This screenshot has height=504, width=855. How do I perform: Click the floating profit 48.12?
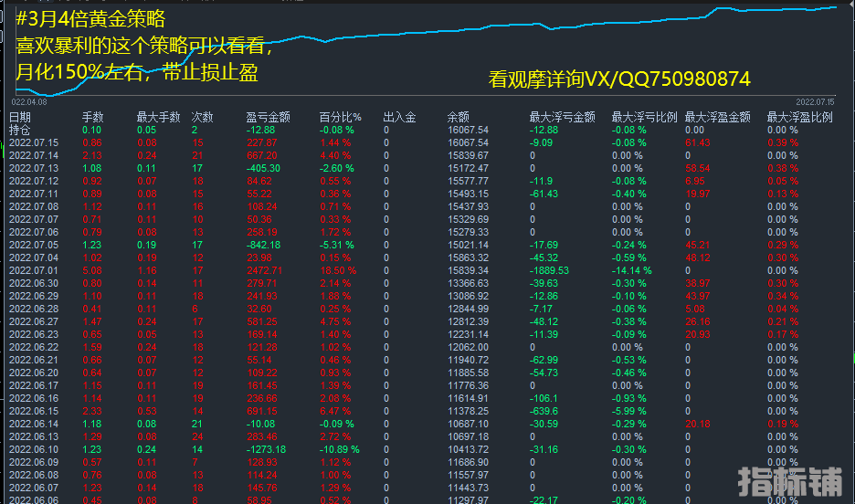coord(697,257)
